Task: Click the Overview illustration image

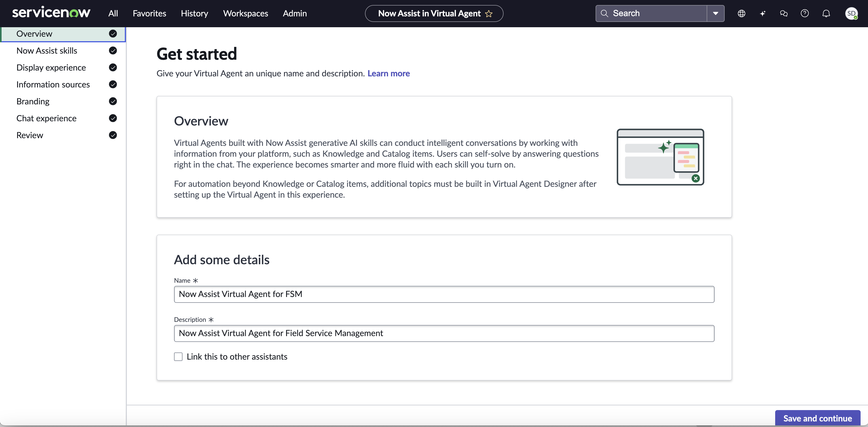Action: [x=660, y=157]
